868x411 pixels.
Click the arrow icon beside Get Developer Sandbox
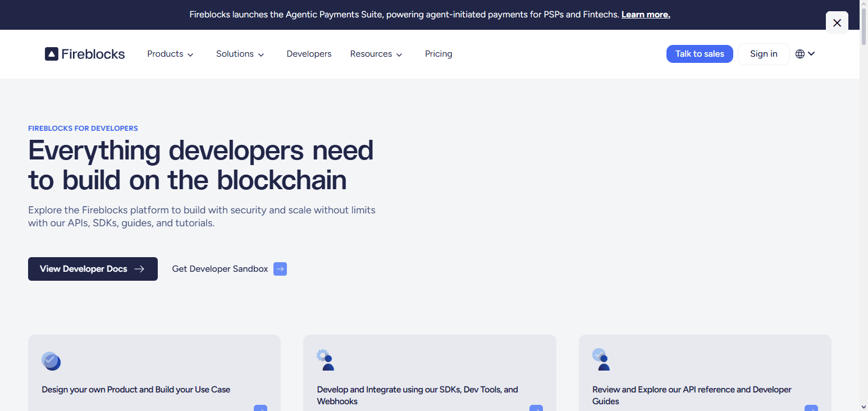coord(280,269)
